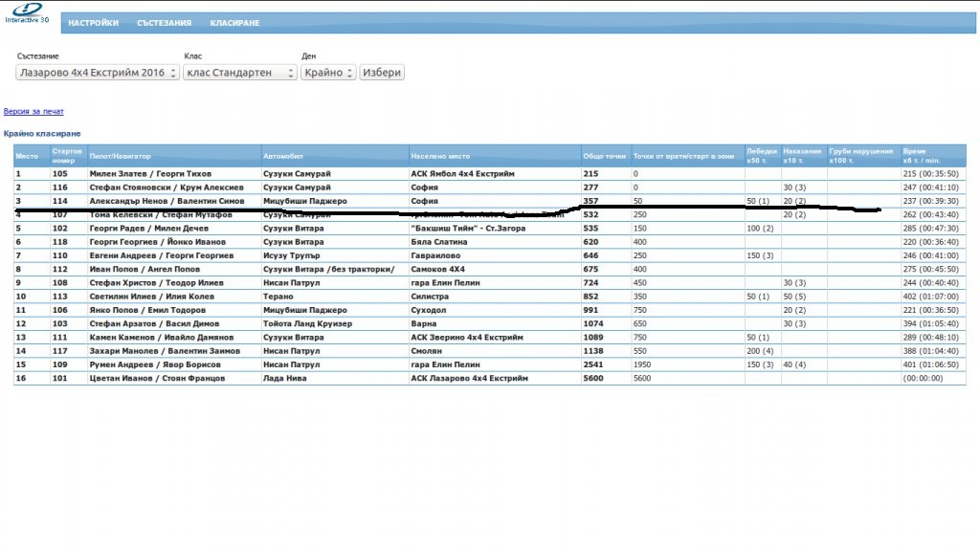The height and width of the screenshot is (551, 980).
Task: Open the КЛАСИРАНЕ menu
Action: 234,23
